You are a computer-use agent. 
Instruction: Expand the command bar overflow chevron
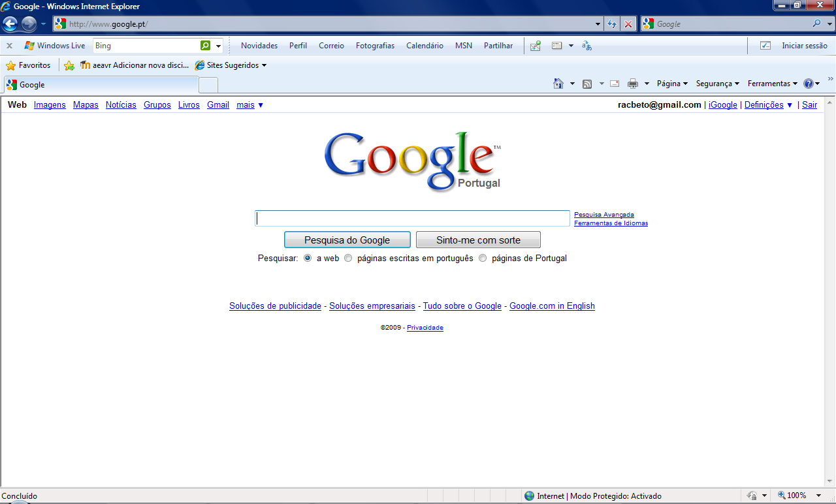coord(830,79)
